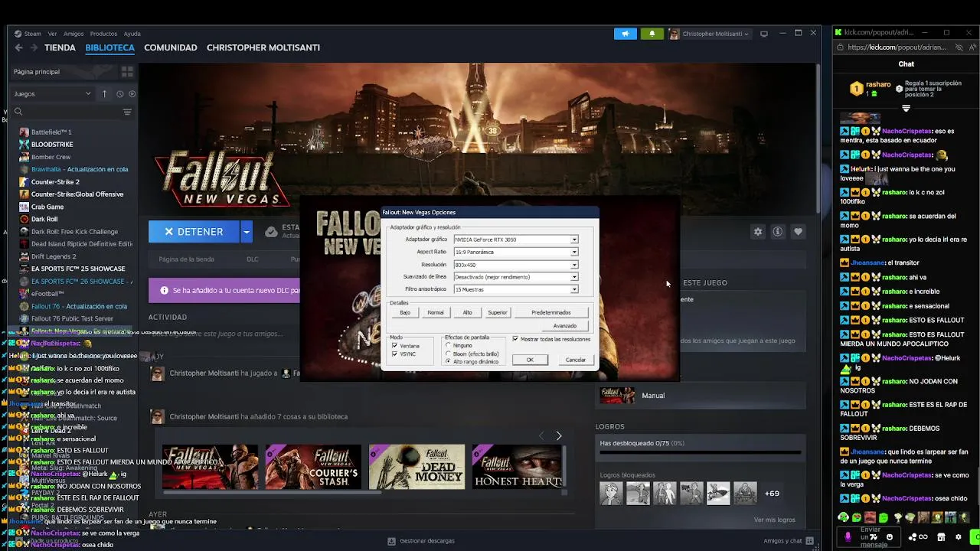This screenshot has height=551, width=980.
Task: Click the ready-to-play icon beside the clock
Action: click(x=132, y=94)
